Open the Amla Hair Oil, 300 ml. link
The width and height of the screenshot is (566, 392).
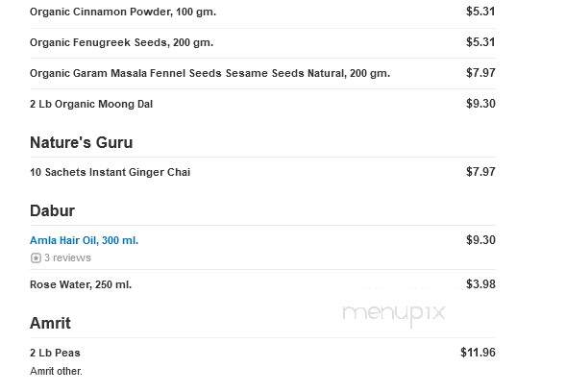pyautogui.click(x=85, y=240)
